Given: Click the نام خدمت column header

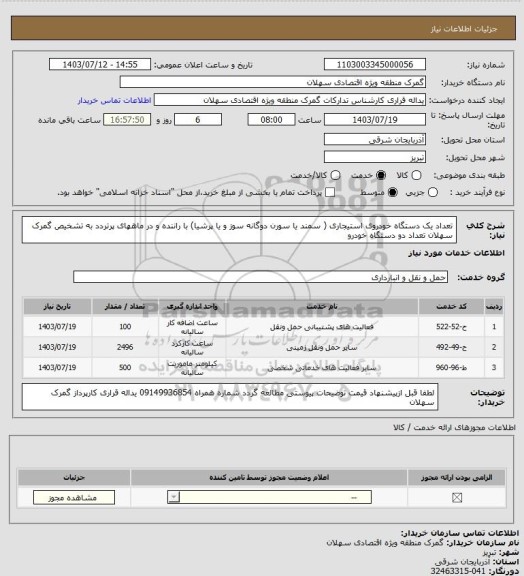Looking at the screenshot, I should (x=322, y=306).
